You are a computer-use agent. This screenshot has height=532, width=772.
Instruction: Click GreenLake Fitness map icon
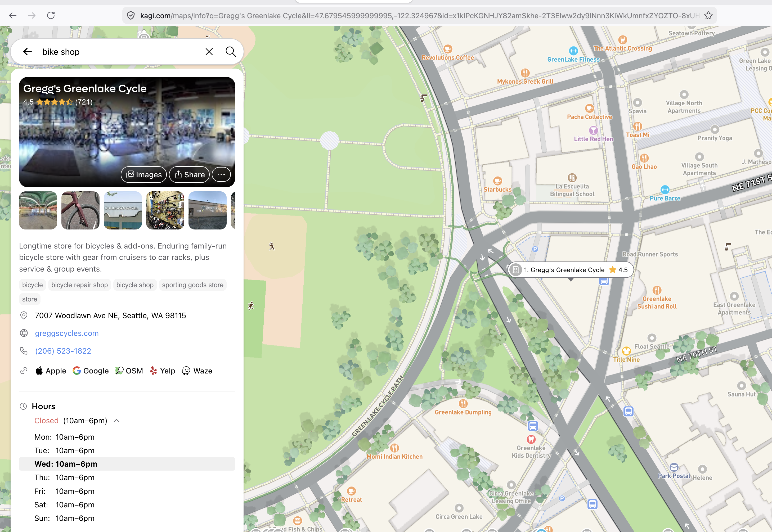point(573,51)
